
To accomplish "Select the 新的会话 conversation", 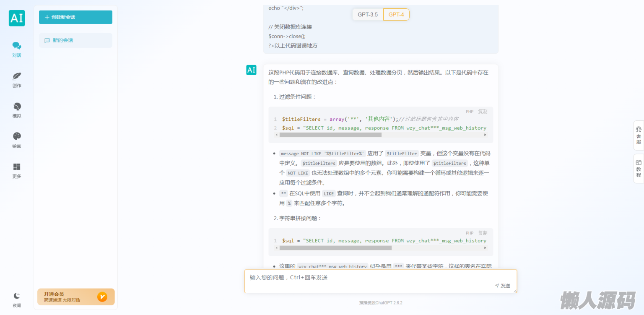I will pyautogui.click(x=75, y=40).
